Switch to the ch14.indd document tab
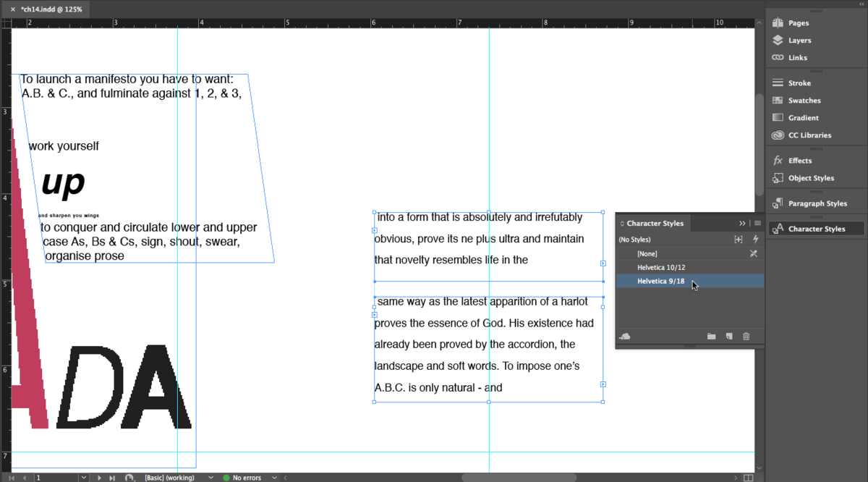The image size is (868, 482). point(51,9)
